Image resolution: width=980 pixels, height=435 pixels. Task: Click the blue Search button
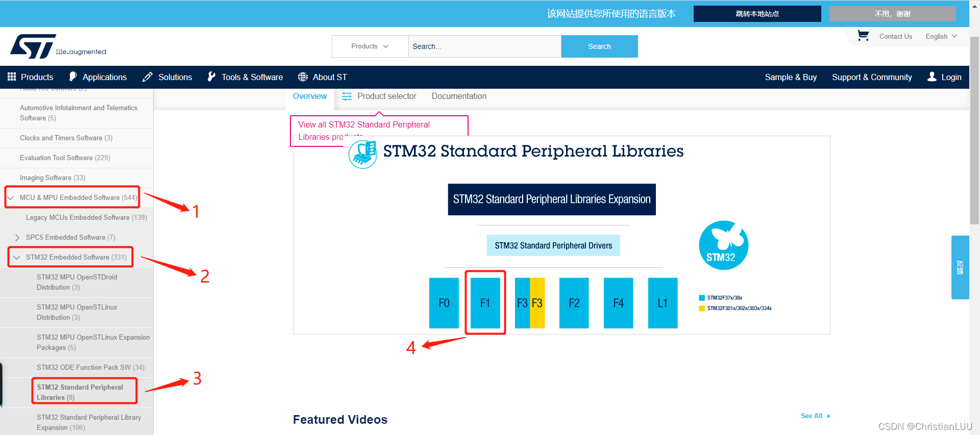(599, 46)
